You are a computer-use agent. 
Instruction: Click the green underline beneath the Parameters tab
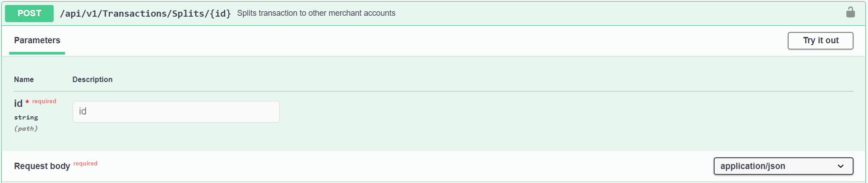(x=37, y=53)
